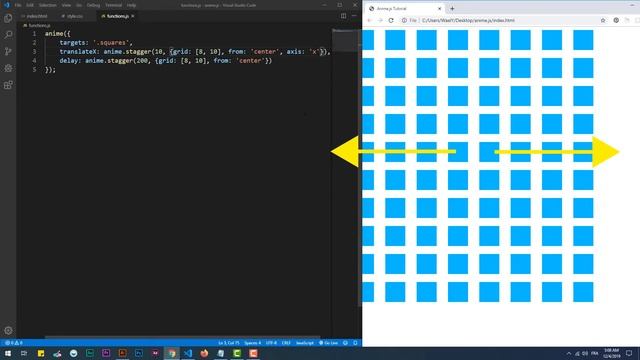Screen dimensions: 640x360
Task: Open the Manage gear in VS Code
Action: click(8, 330)
